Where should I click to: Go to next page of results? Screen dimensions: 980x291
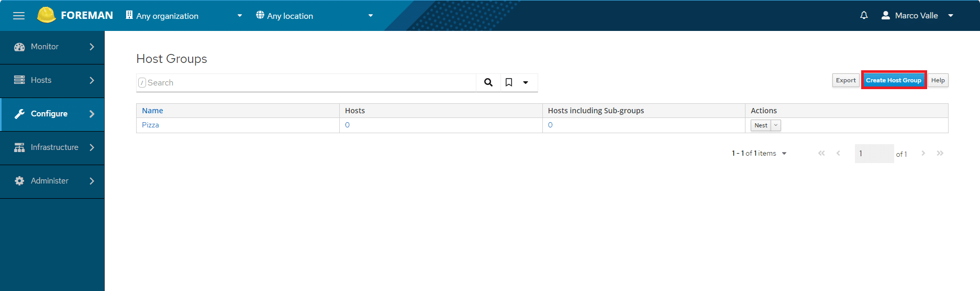click(x=923, y=153)
